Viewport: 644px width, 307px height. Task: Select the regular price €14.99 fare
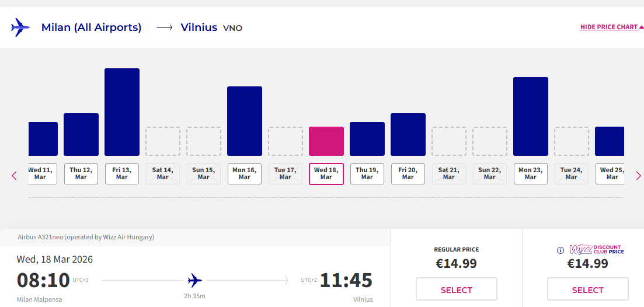457,289
